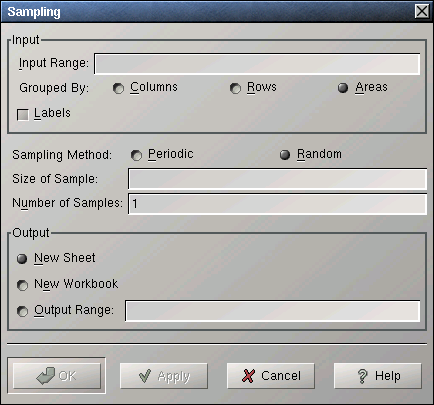Viewport: 434px width, 405px height.
Task: Select New Sheet output option
Action: [22, 259]
